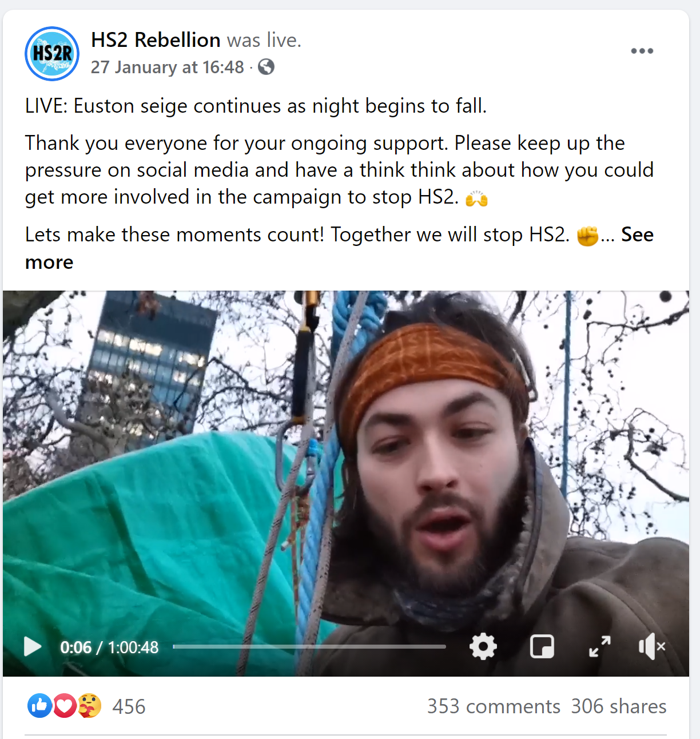Open the HS2 Rebellion page link

[156, 40]
